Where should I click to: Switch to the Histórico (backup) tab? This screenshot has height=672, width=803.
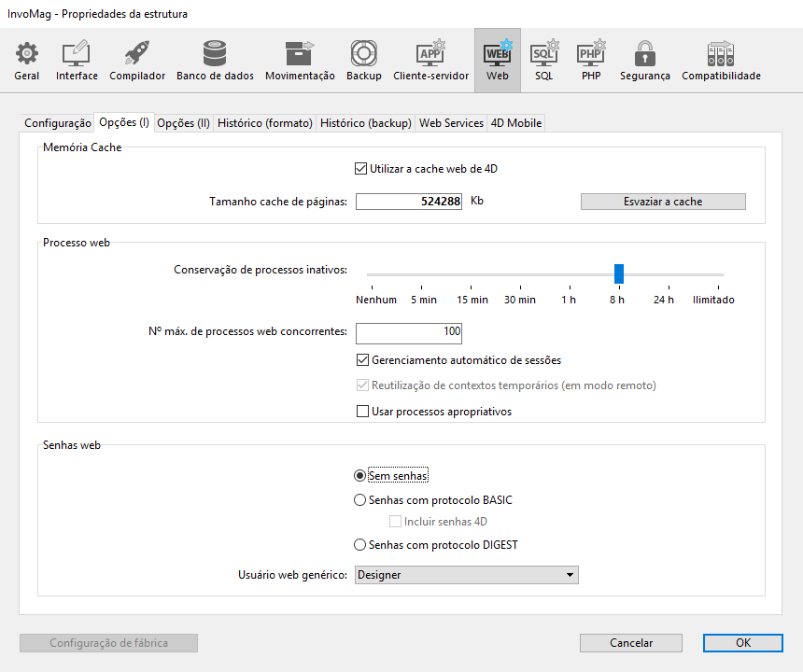pyautogui.click(x=366, y=123)
